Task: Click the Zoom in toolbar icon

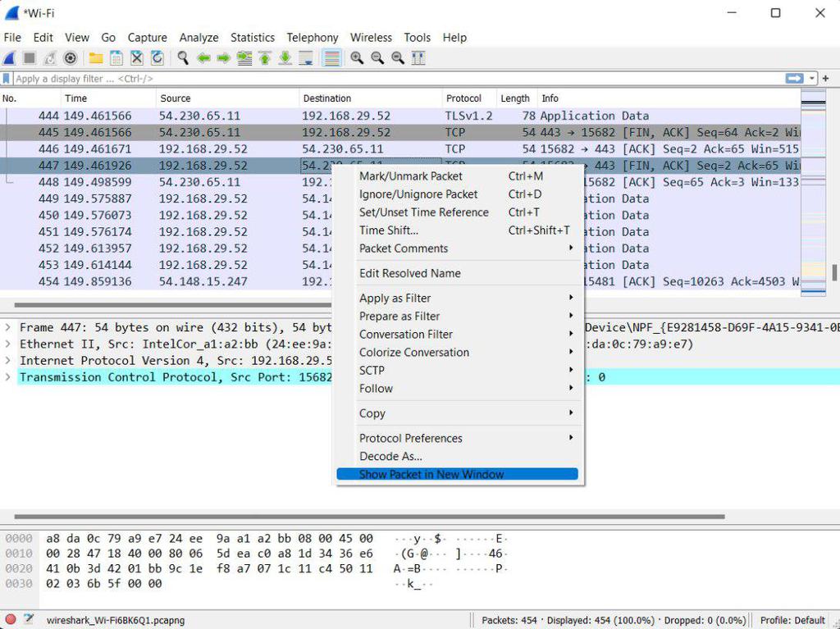Action: pyautogui.click(x=357, y=58)
